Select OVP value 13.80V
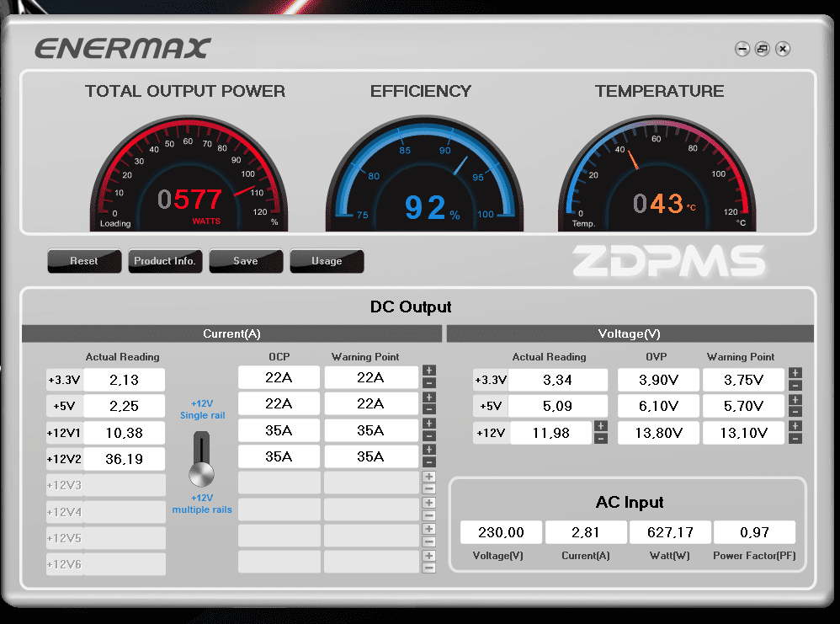 [658, 433]
